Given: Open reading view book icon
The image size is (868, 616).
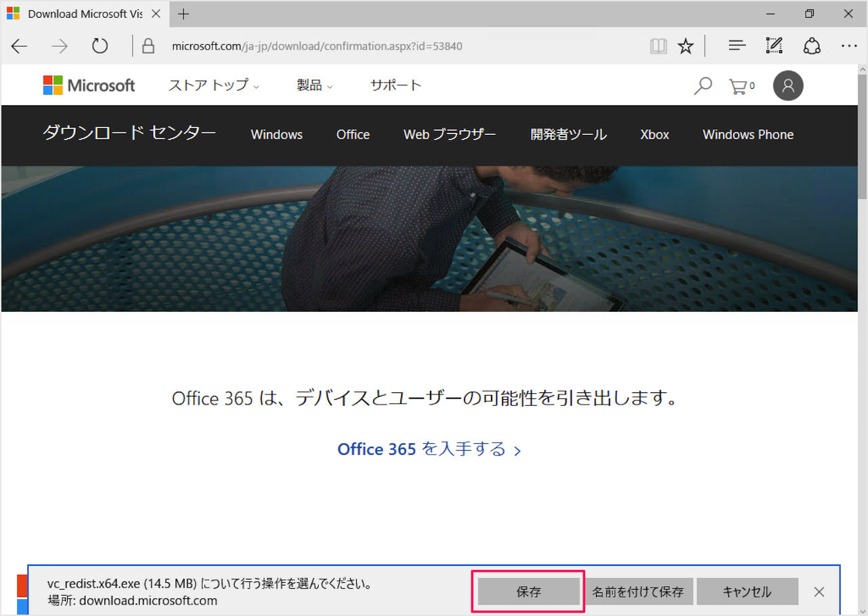Looking at the screenshot, I should (x=658, y=46).
